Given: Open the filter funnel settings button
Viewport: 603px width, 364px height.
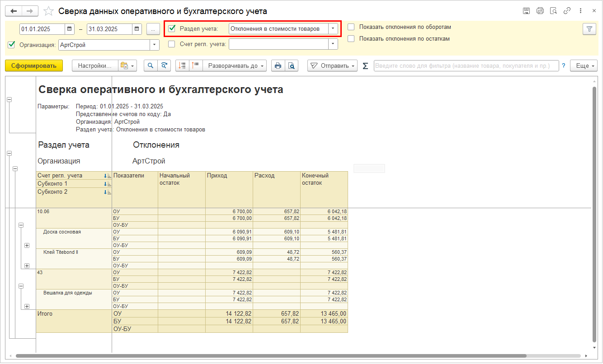Looking at the screenshot, I should [589, 29].
